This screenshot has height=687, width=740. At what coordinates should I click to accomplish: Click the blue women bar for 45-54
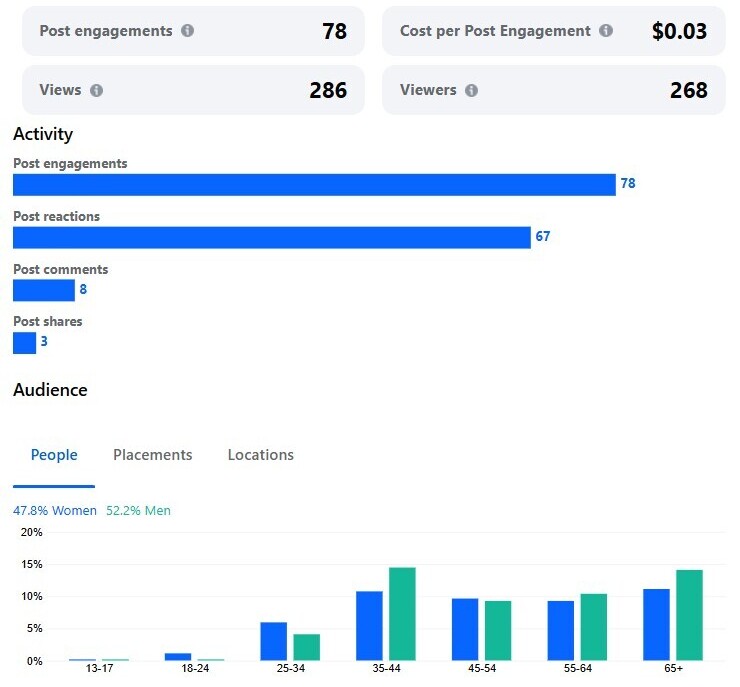pyautogui.click(x=465, y=629)
